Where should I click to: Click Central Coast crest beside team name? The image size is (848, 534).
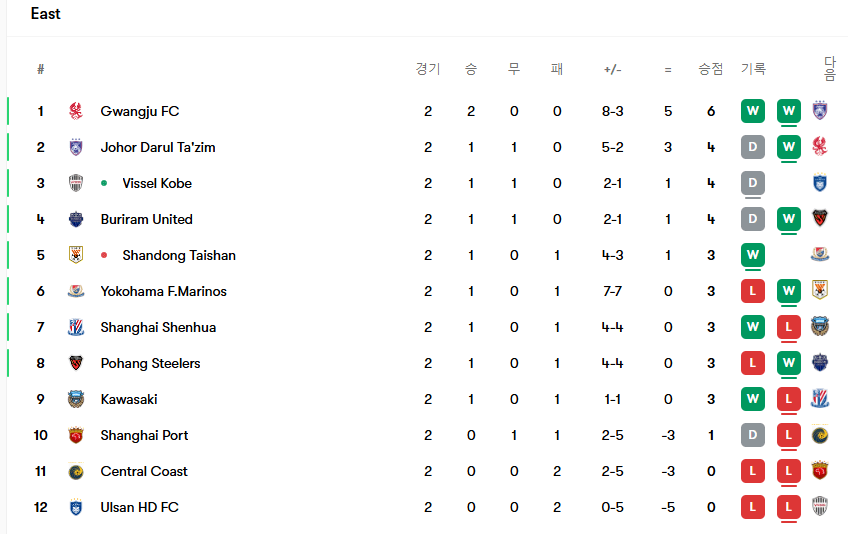tap(76, 471)
